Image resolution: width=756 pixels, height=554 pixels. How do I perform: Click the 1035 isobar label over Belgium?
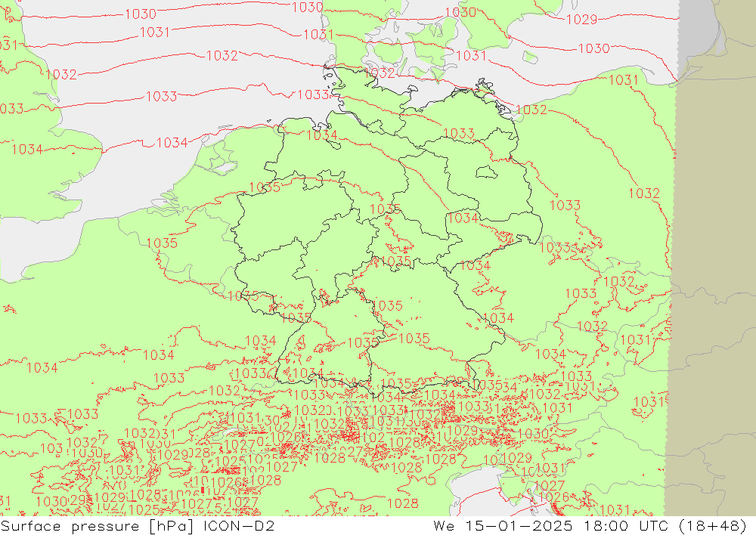[x=162, y=243]
